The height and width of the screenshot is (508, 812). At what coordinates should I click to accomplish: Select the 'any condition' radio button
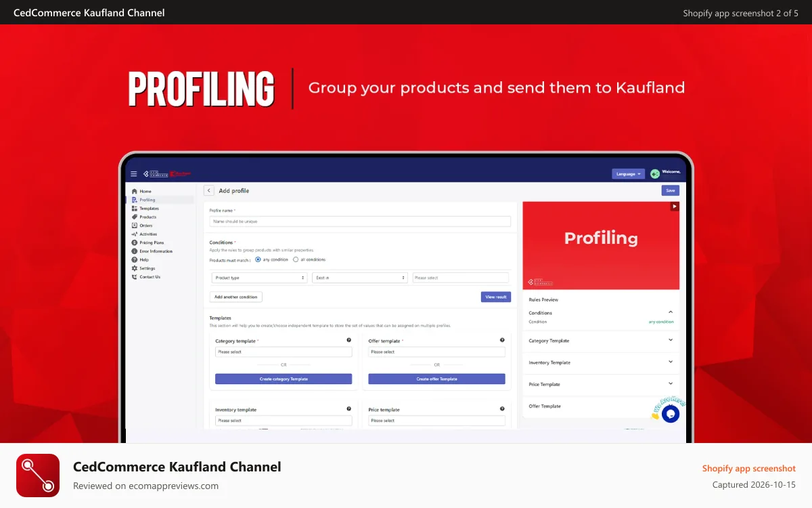click(258, 259)
